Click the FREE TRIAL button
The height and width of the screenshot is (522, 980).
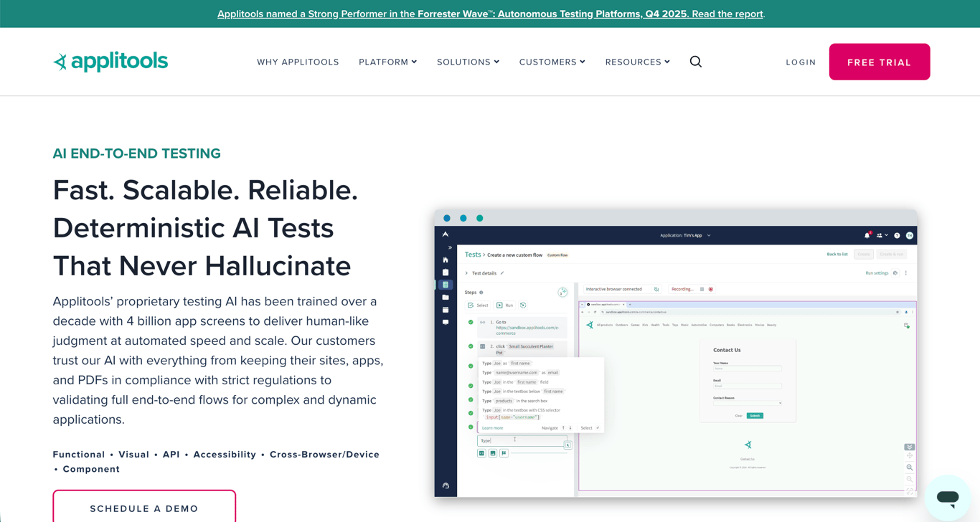(x=879, y=62)
